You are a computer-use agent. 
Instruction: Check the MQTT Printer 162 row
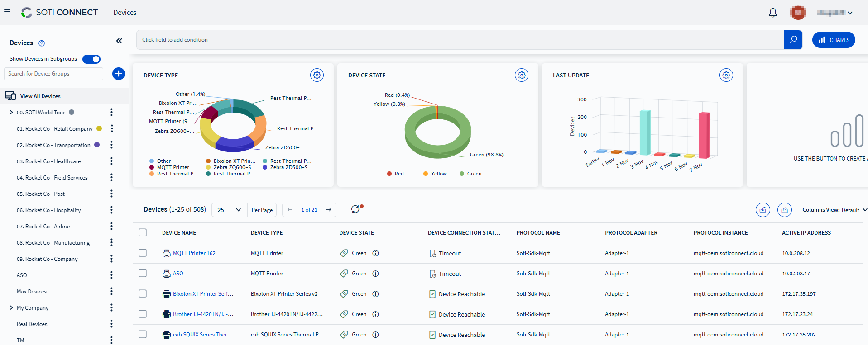point(143,253)
